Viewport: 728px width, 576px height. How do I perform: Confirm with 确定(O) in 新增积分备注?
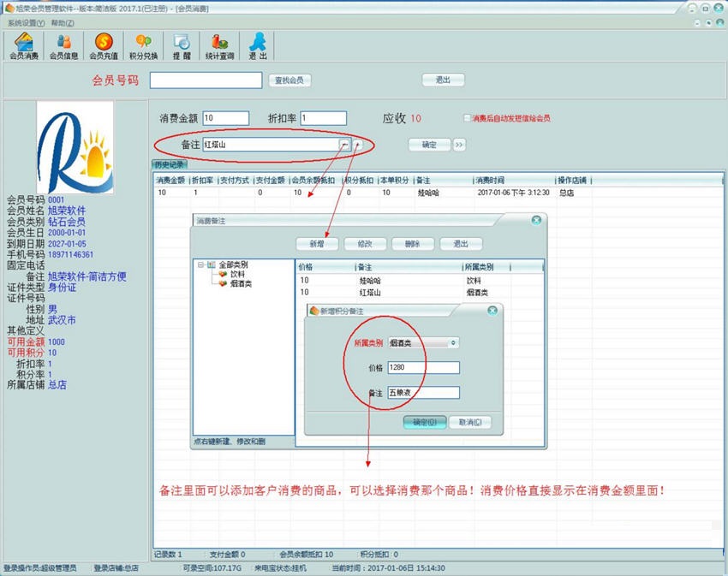pos(425,422)
